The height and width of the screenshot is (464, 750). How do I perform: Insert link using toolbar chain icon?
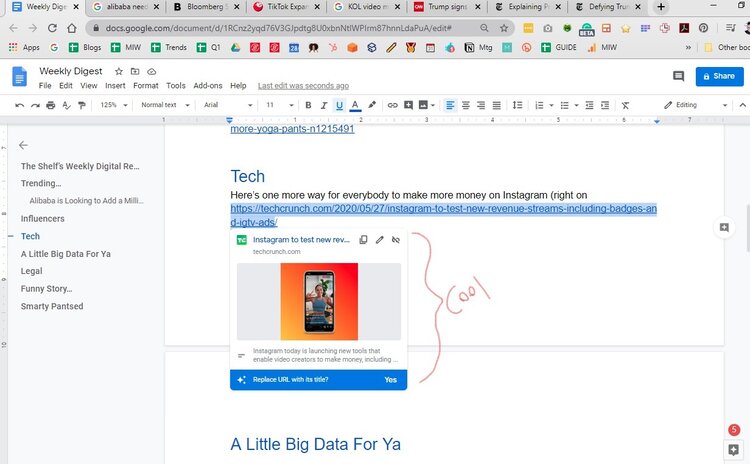(x=392, y=105)
